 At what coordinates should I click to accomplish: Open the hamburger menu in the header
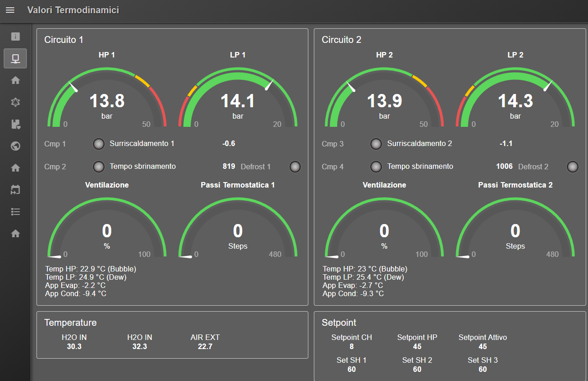click(10, 10)
